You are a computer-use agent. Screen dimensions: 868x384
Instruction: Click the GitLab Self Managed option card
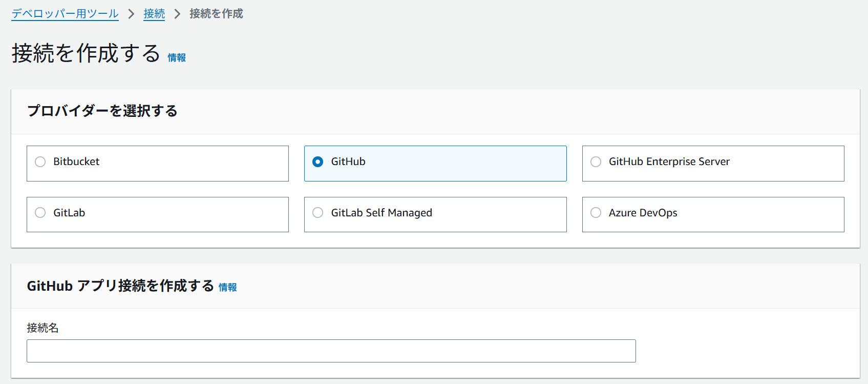click(435, 214)
